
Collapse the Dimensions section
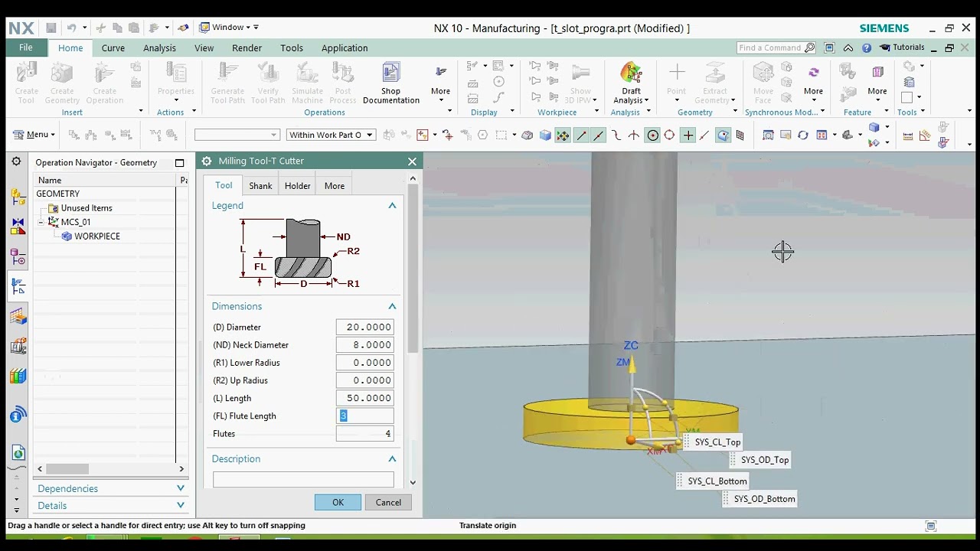pyautogui.click(x=392, y=306)
